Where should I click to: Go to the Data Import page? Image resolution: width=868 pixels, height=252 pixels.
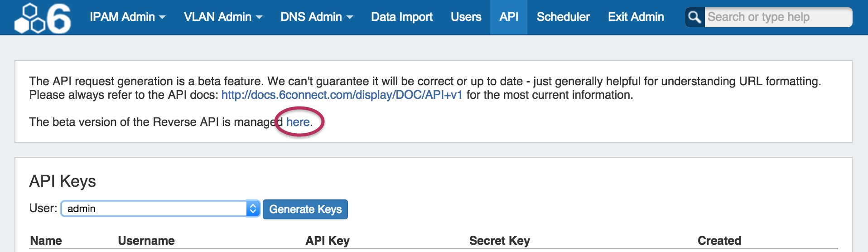point(402,17)
